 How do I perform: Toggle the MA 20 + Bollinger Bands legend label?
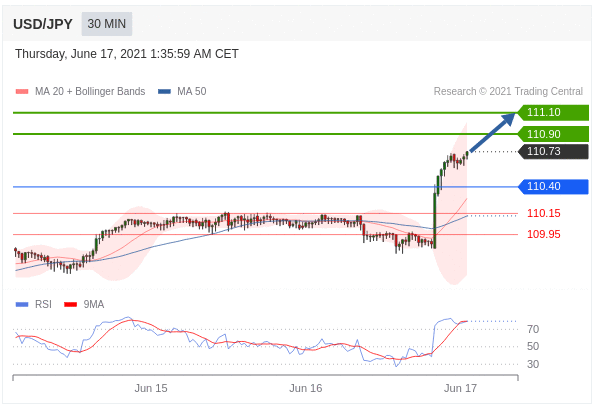coord(90,92)
